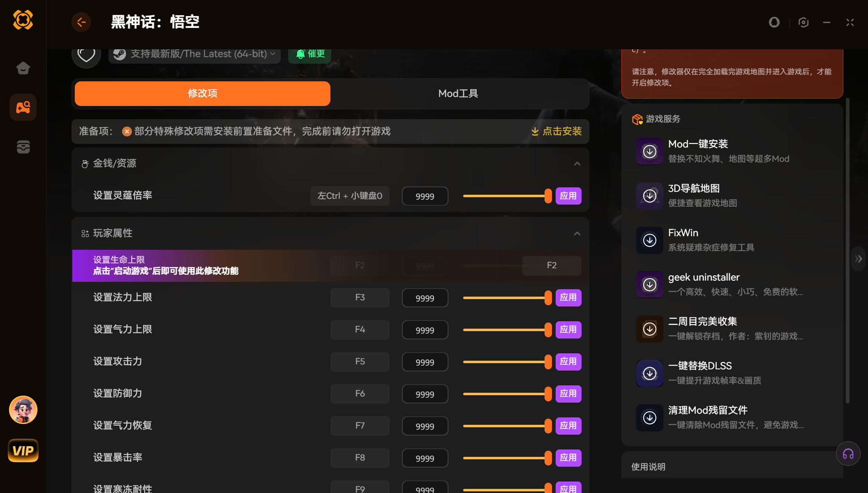This screenshot has width=868, height=493.
Task: Collapse the 金钱/资源 section
Action: [577, 164]
